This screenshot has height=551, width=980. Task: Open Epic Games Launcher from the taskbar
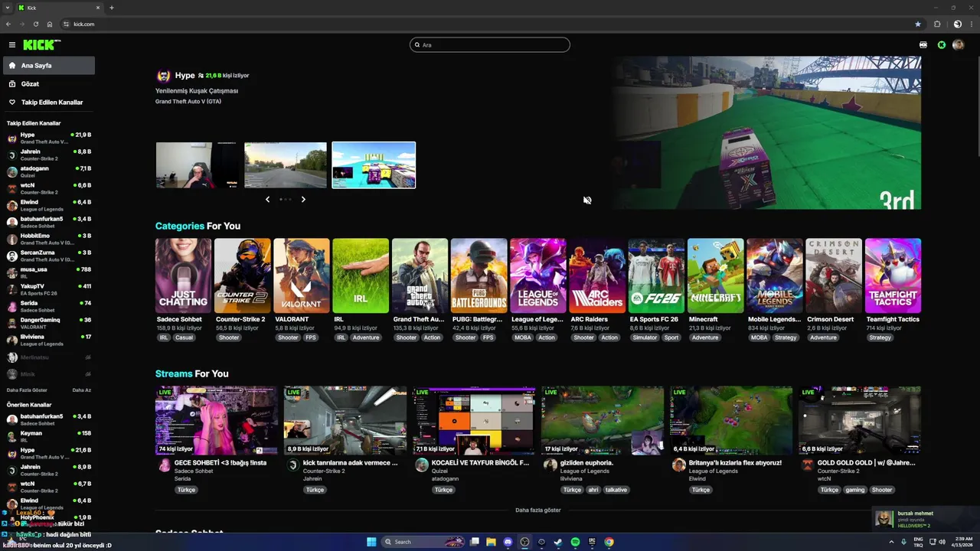[x=592, y=542]
